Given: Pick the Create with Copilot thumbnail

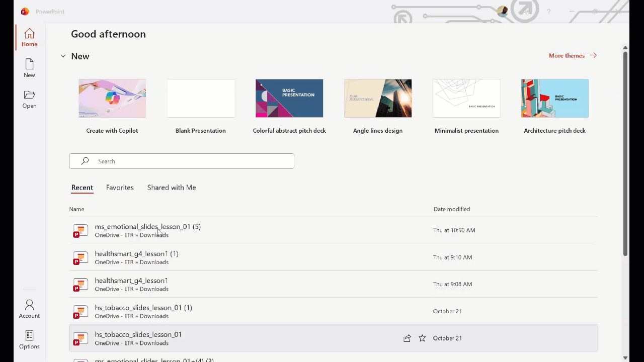Looking at the screenshot, I should click(x=112, y=99).
